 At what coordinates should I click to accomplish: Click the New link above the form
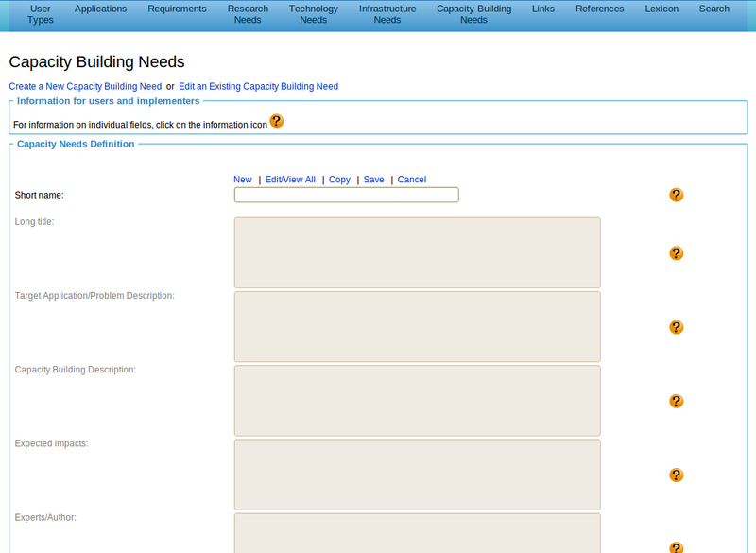pos(242,180)
